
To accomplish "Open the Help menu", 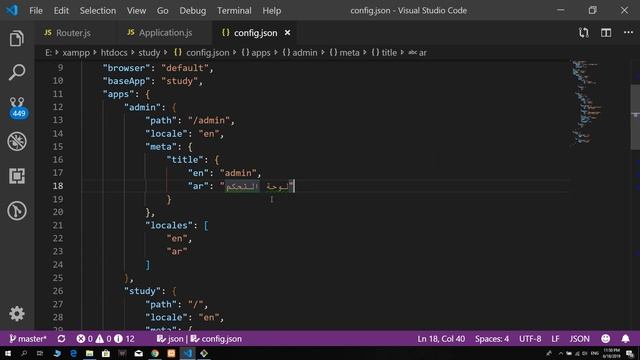I will (272, 11).
